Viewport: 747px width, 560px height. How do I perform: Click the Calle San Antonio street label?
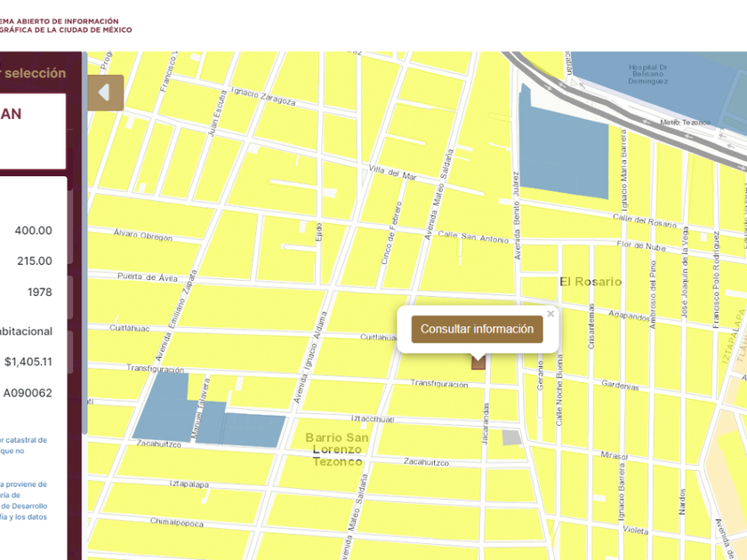click(473, 236)
